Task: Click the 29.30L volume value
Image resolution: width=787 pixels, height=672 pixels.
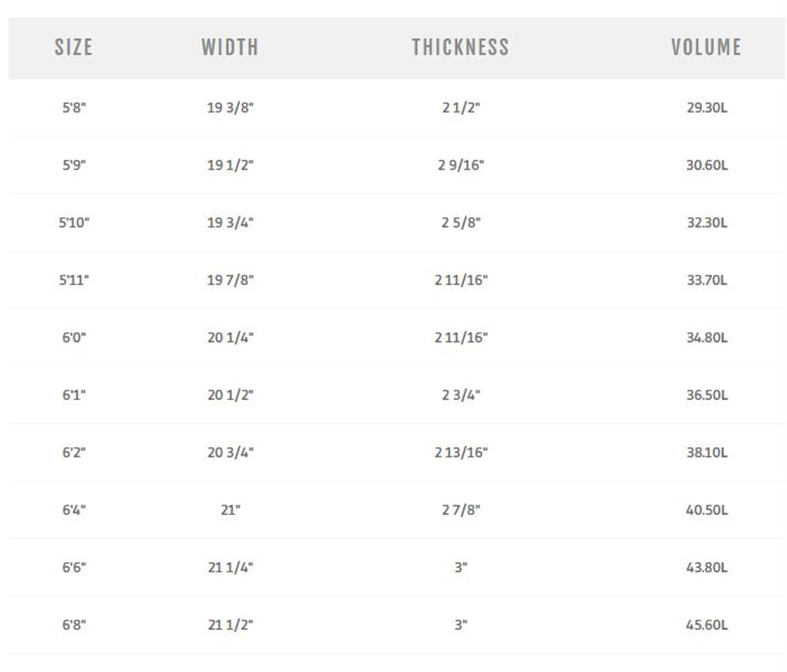Action: (707, 108)
